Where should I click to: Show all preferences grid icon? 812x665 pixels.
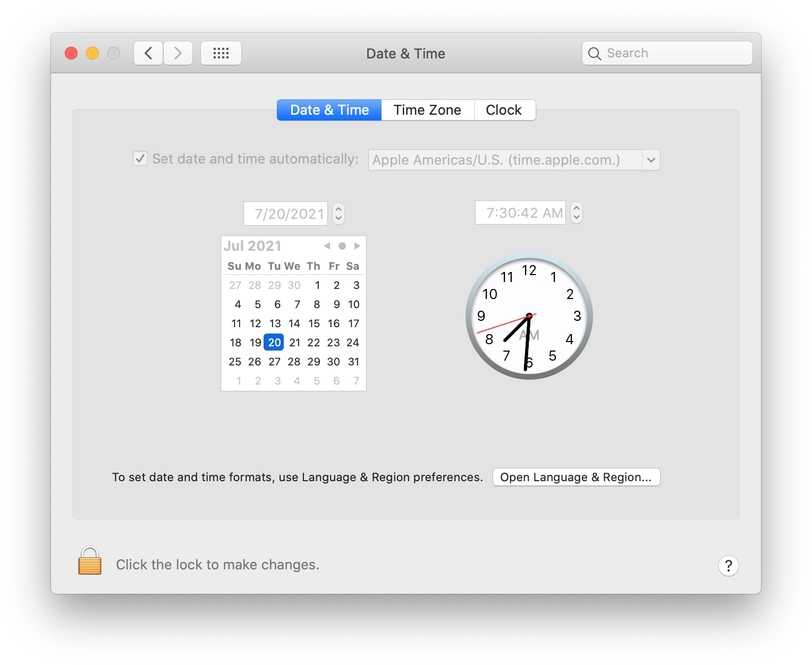[x=221, y=53]
